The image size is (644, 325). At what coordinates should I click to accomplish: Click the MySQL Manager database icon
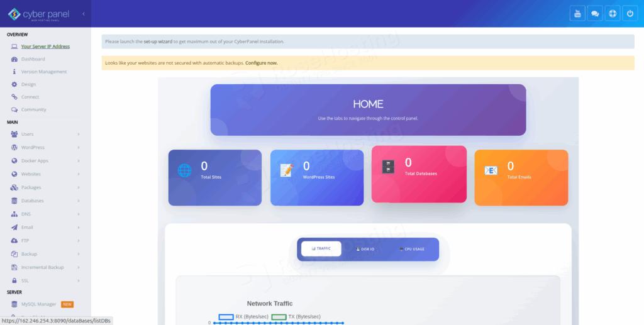click(x=14, y=304)
